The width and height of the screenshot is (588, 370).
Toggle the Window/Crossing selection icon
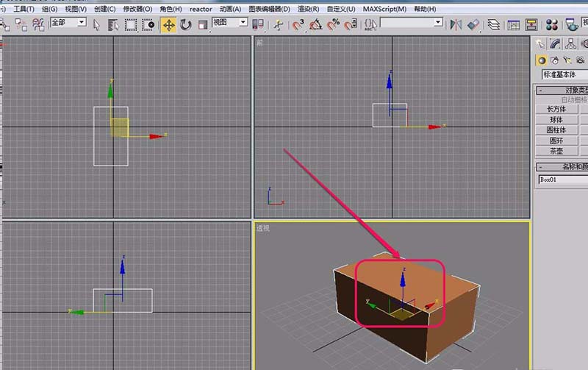click(148, 25)
